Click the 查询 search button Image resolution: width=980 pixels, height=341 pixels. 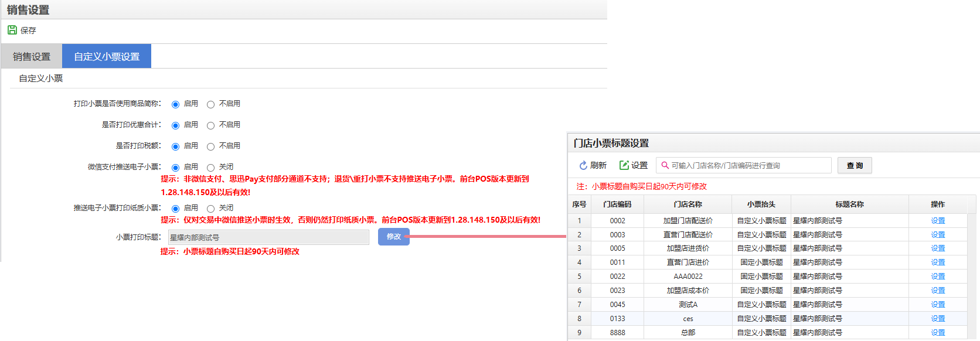854,166
